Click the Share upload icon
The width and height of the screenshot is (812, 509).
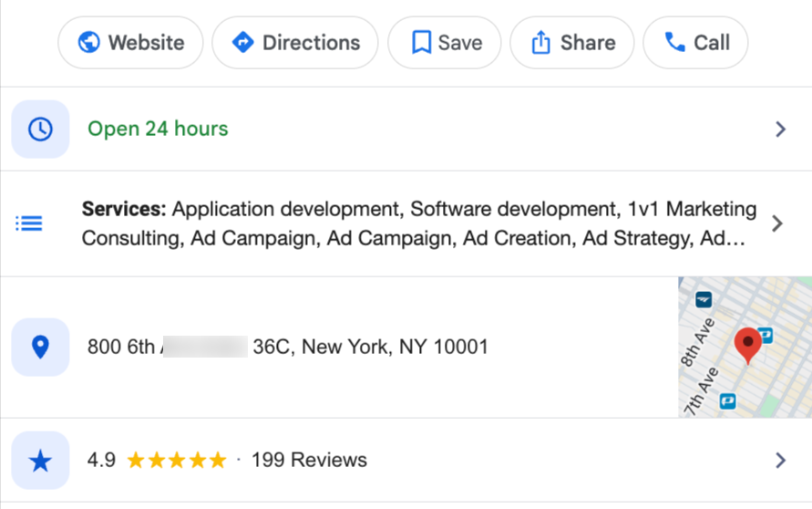pyautogui.click(x=541, y=43)
